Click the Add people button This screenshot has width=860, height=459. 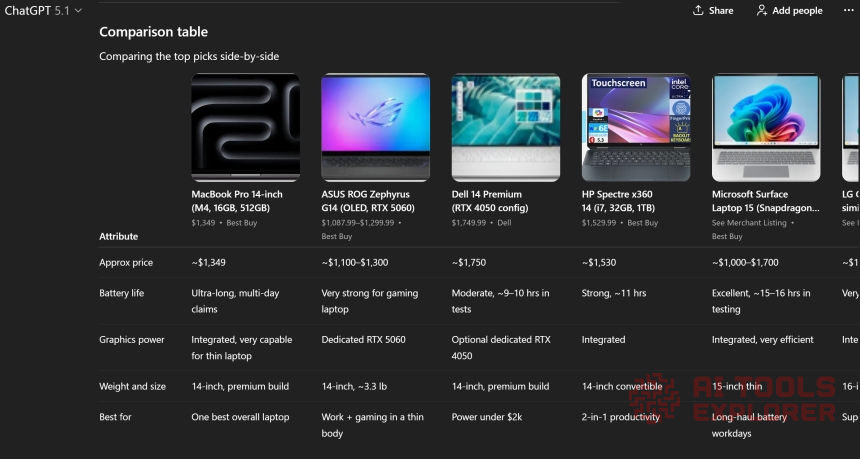coord(789,10)
